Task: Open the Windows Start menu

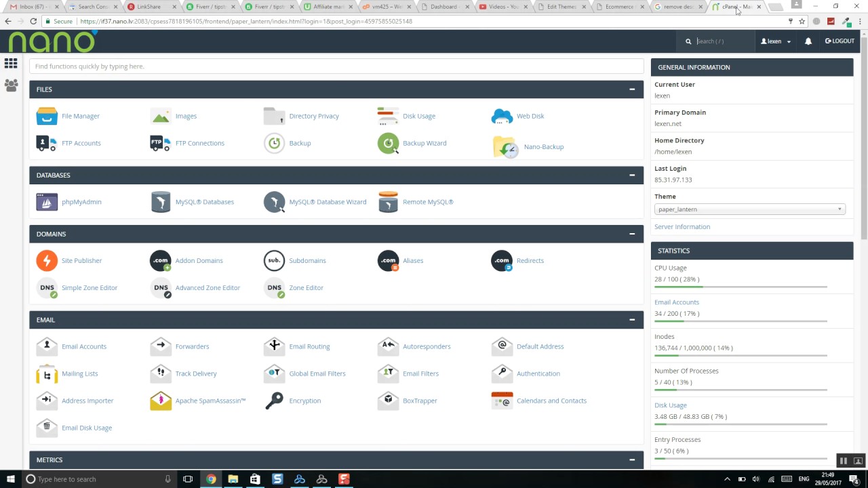Action: 11,479
